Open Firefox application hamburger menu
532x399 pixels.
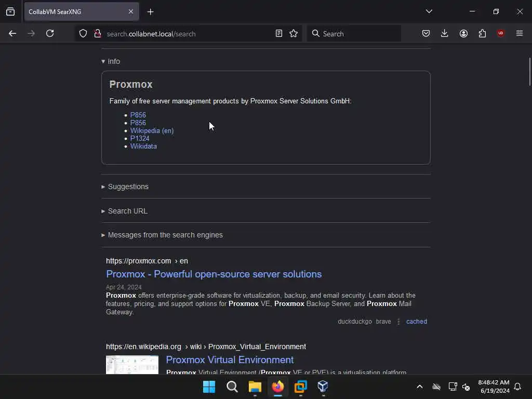[520, 33]
